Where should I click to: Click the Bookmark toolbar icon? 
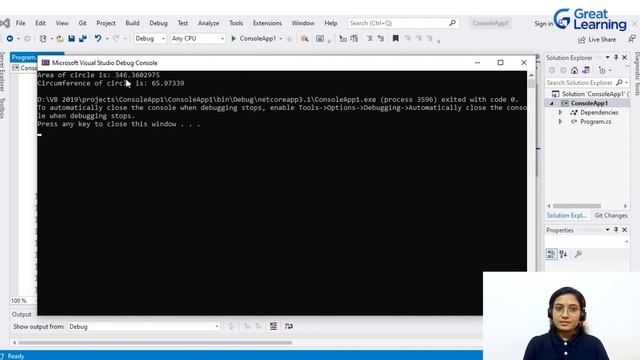point(396,38)
